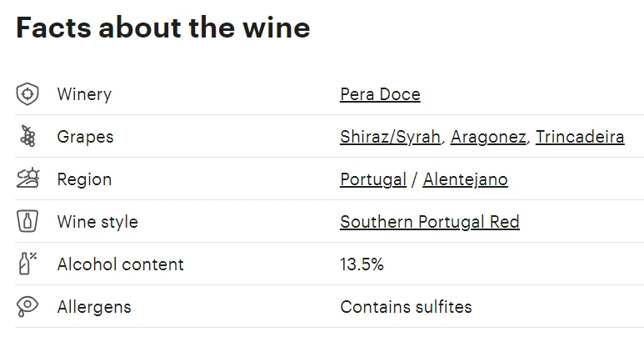Click the Contains sulfites text
The image size is (644, 337).
[x=406, y=307]
